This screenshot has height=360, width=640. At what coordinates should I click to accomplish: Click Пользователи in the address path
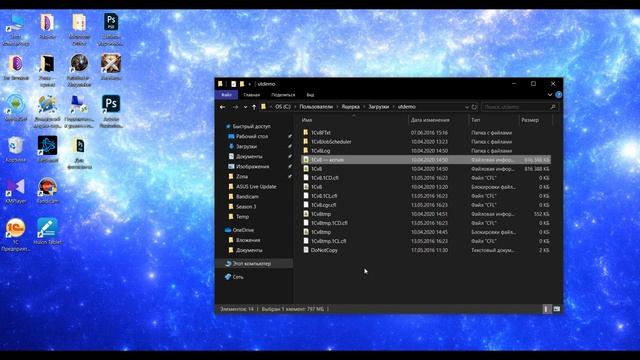click(316, 107)
